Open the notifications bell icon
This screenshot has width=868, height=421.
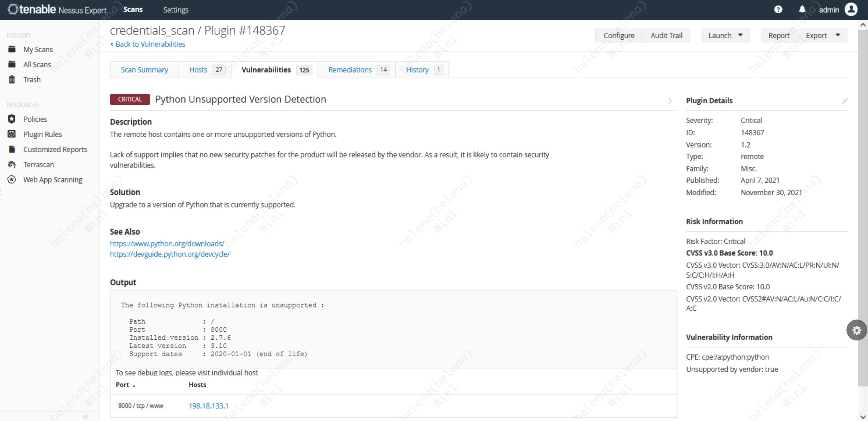[802, 9]
